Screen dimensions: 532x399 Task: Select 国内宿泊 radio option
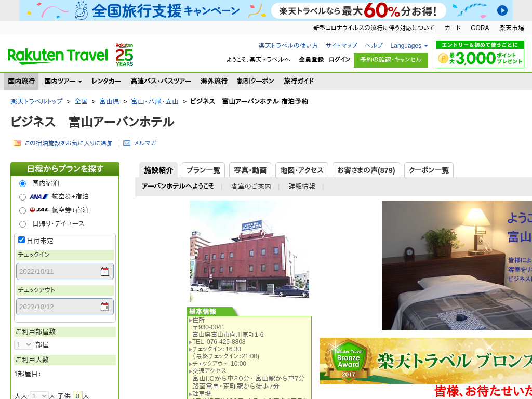click(x=22, y=183)
